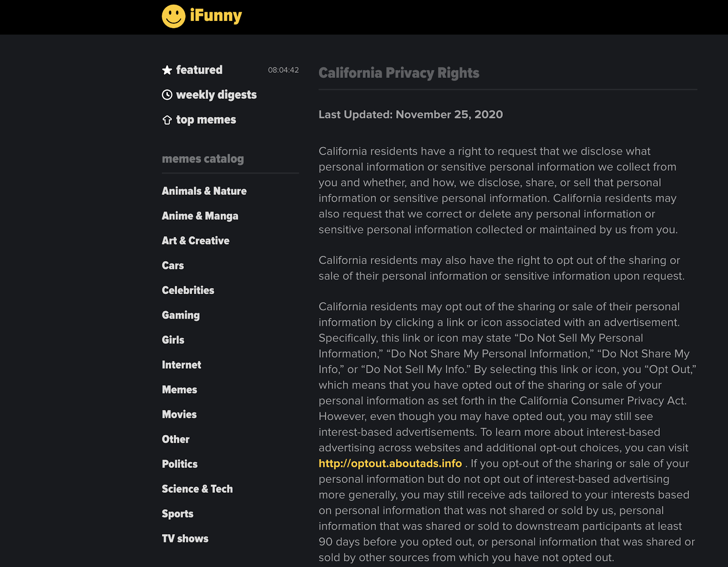Browse the Animals & Nature category

click(x=204, y=191)
